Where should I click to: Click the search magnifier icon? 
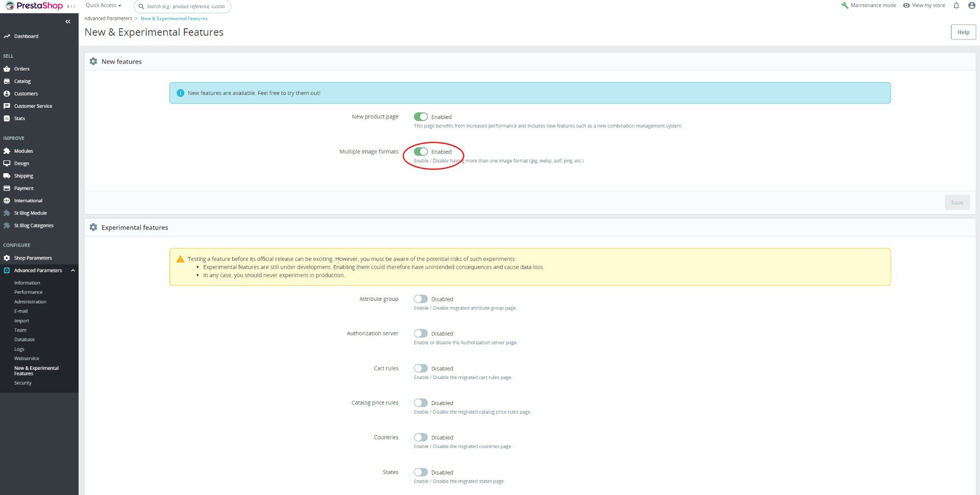click(x=141, y=6)
